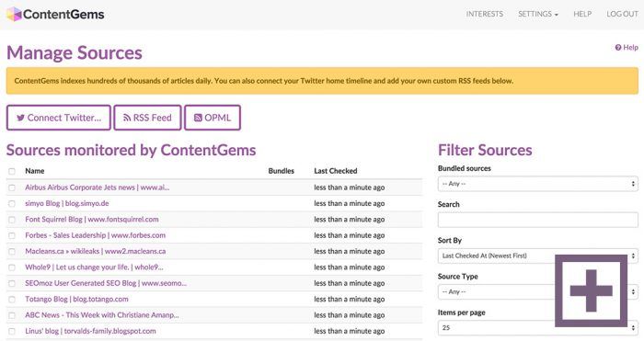Click the OPML square feed icon
The height and width of the screenshot is (341, 644).
coord(198,118)
